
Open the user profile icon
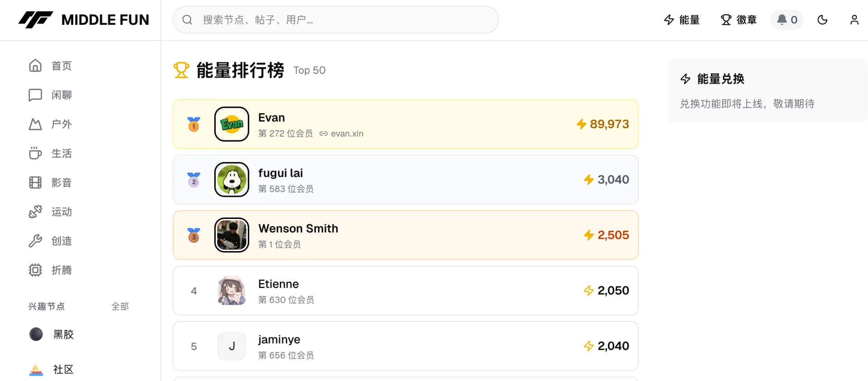point(854,20)
